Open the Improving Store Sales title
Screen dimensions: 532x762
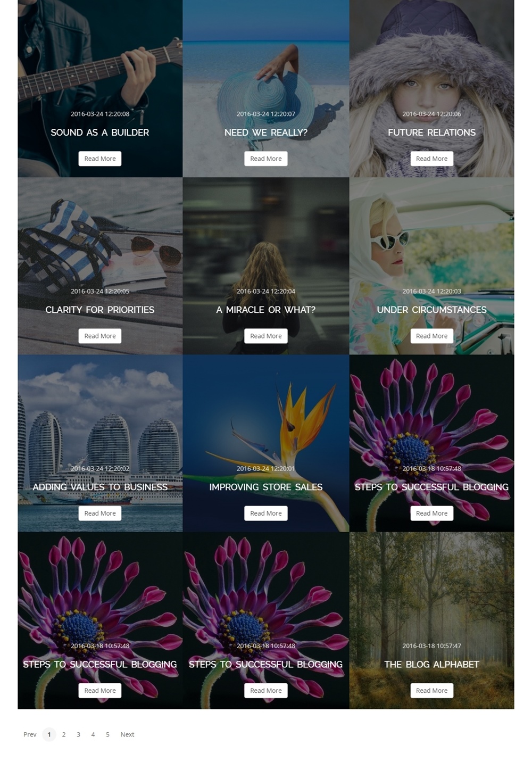point(266,487)
